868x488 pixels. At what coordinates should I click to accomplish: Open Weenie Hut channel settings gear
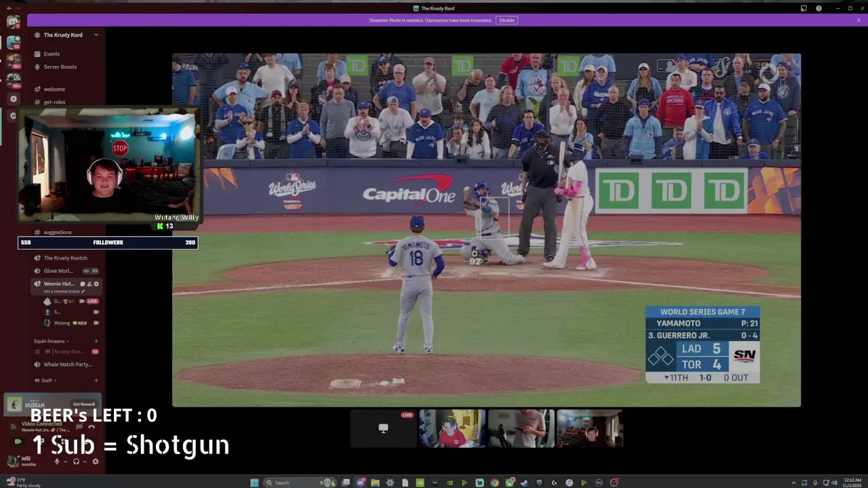coord(96,284)
